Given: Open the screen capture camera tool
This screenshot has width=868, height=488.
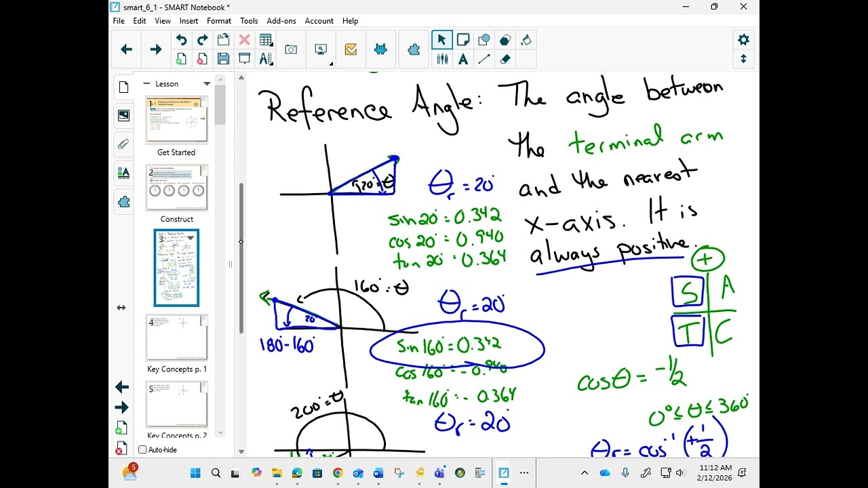Looking at the screenshot, I should tap(291, 49).
